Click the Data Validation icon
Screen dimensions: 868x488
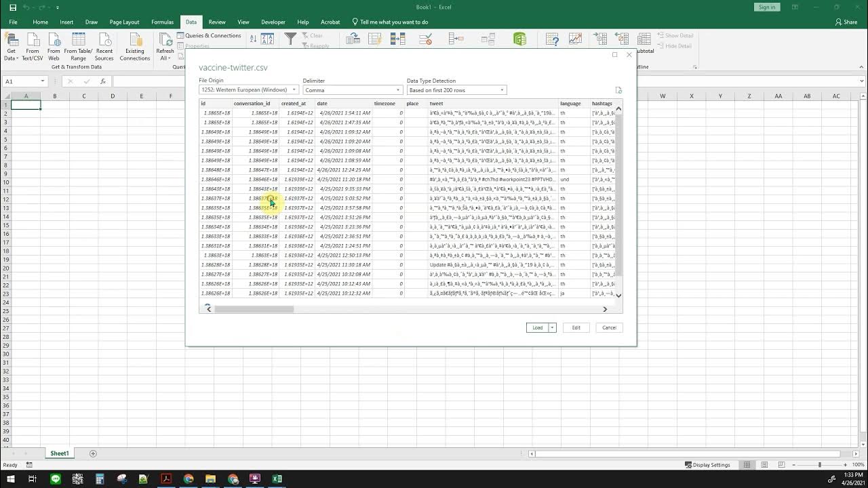point(426,39)
